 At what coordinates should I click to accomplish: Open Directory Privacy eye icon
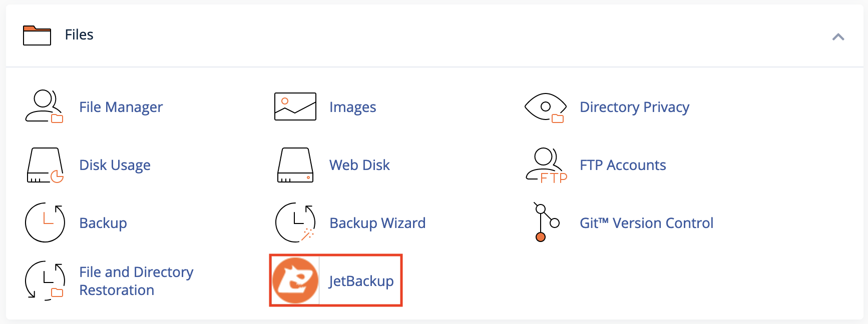[546, 107]
